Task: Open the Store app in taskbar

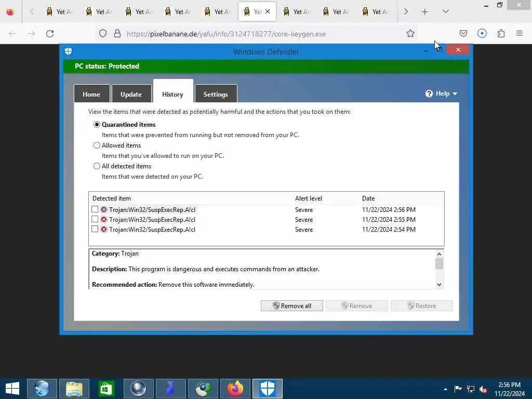Action: pyautogui.click(x=106, y=389)
